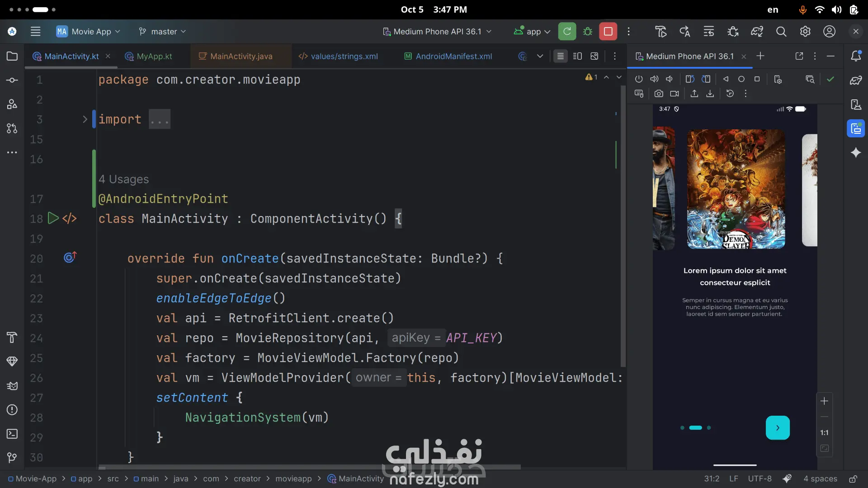Screen dimensions: 868x488
Task: Click the movieapp breadcrumb in path bar
Action: (293, 479)
